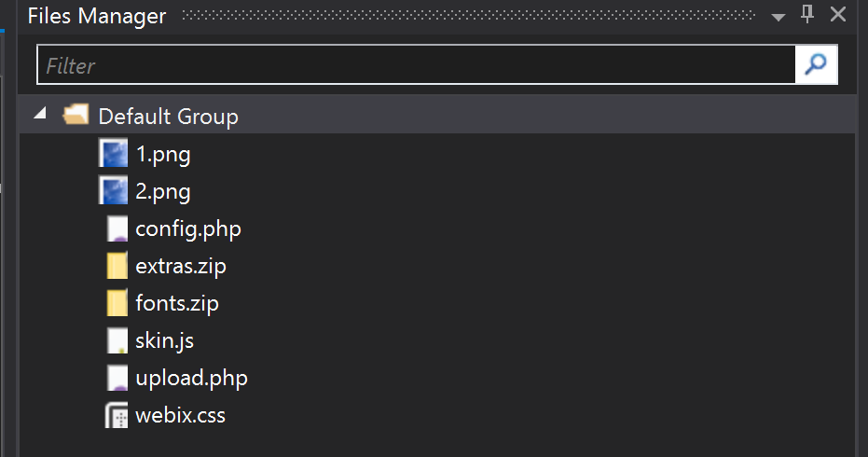Close the Files Manager panel
This screenshot has height=457, width=868.
pyautogui.click(x=838, y=14)
